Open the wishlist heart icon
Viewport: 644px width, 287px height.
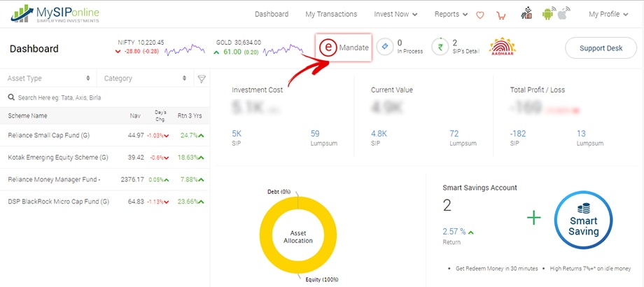click(x=479, y=15)
